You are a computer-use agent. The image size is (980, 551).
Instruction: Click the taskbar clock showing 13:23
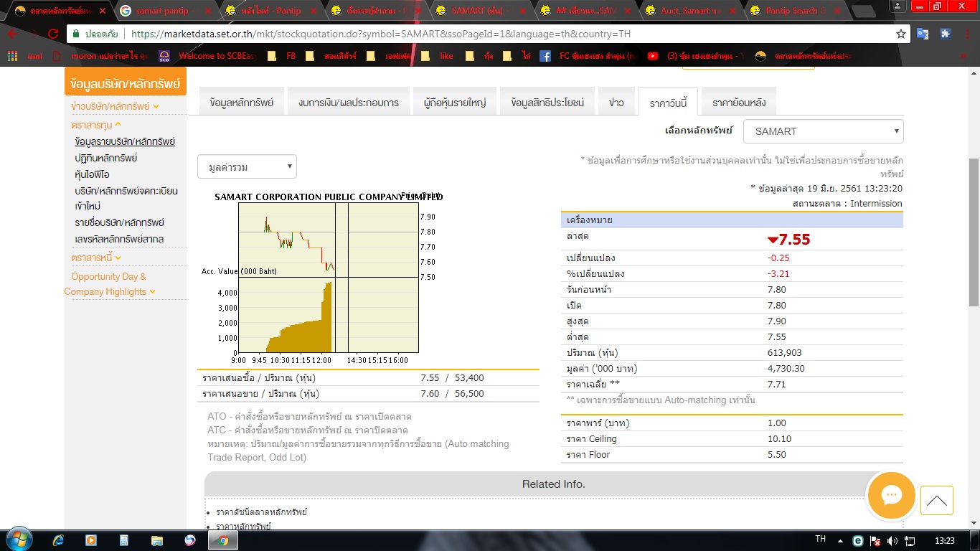click(946, 540)
